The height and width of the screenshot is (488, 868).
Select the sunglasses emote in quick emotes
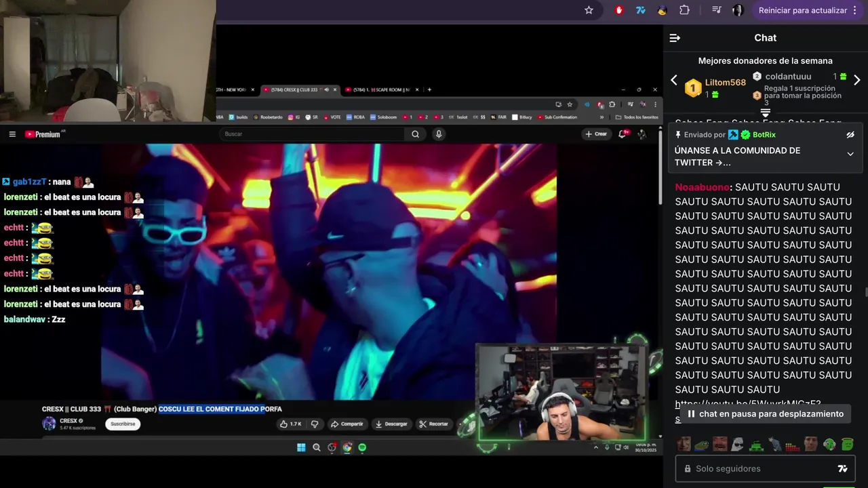click(x=738, y=445)
